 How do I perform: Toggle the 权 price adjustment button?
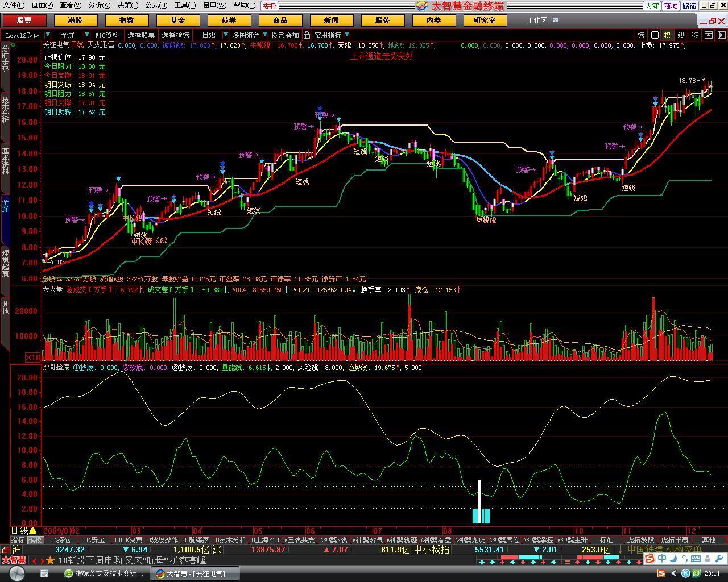point(668,35)
